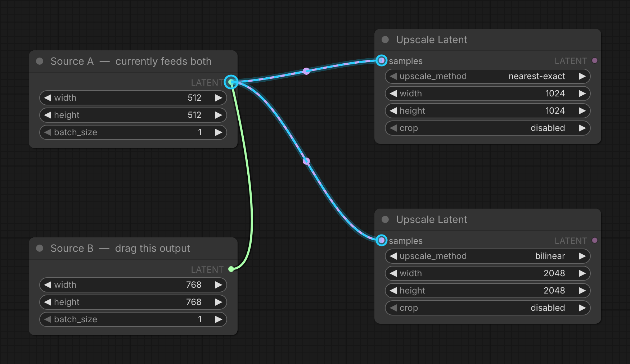Previous upscale_method before bilinear arrow
Image resolution: width=630 pixels, height=364 pixels.
coord(393,256)
